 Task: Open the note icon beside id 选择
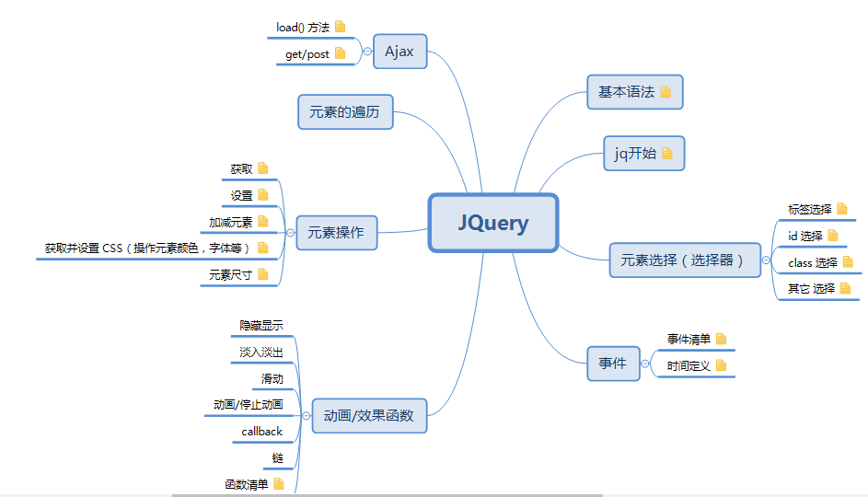tap(833, 236)
